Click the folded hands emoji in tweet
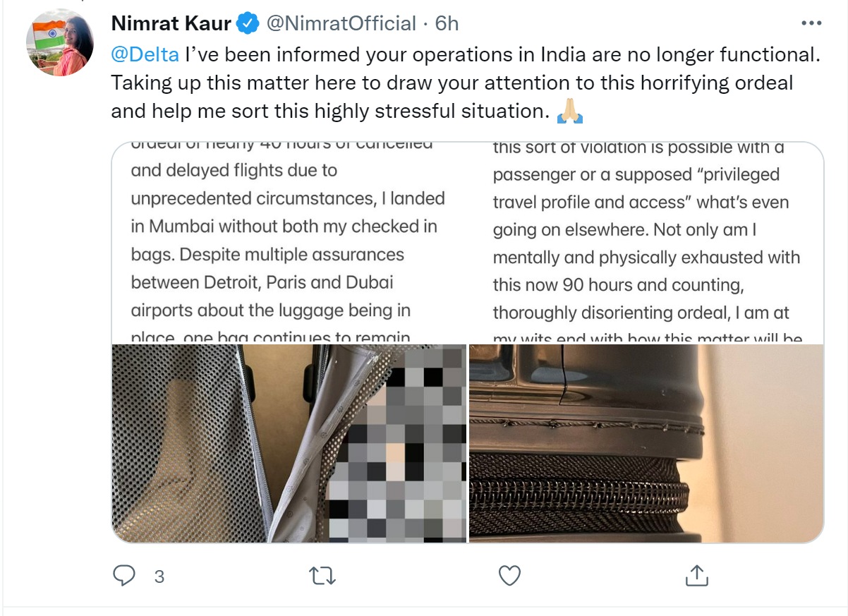This screenshot has width=848, height=616. pyautogui.click(x=569, y=111)
